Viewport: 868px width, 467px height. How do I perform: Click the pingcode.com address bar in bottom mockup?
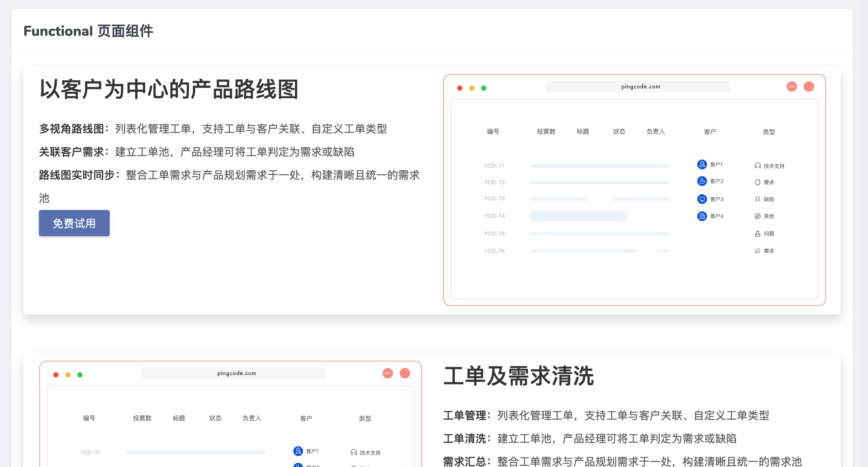click(x=233, y=373)
